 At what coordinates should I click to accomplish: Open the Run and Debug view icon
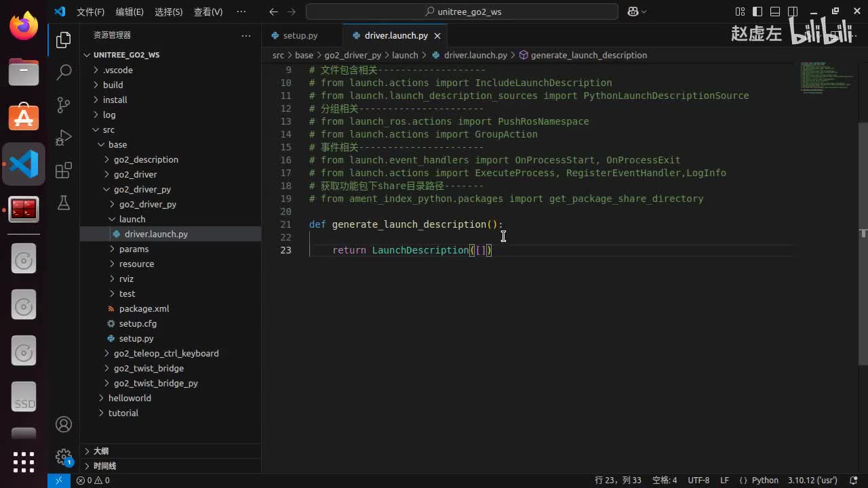point(64,138)
